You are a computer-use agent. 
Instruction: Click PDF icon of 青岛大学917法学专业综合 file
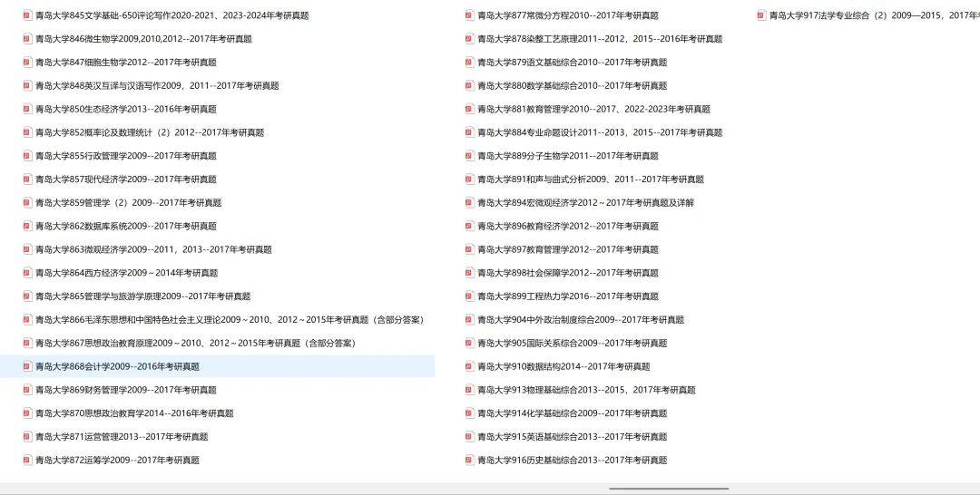point(761,15)
